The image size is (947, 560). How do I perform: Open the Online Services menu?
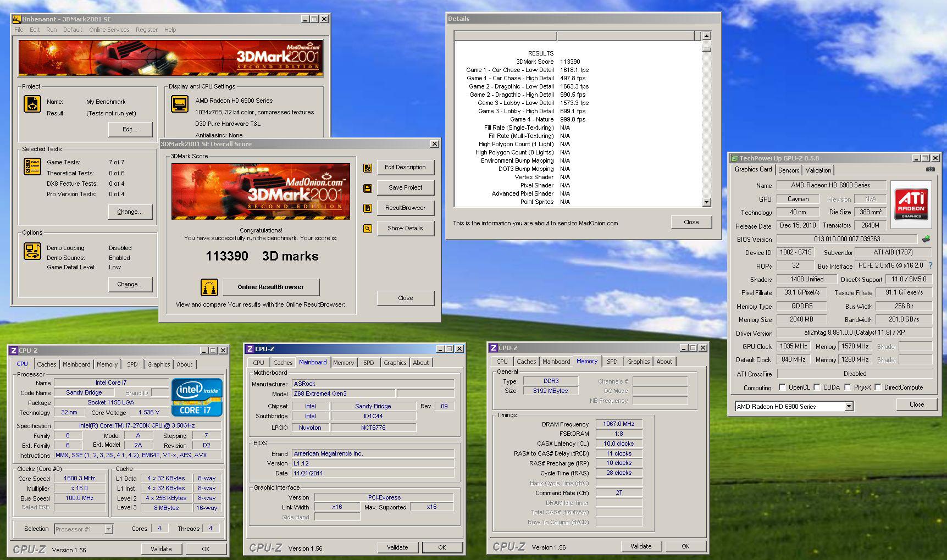coord(109,30)
